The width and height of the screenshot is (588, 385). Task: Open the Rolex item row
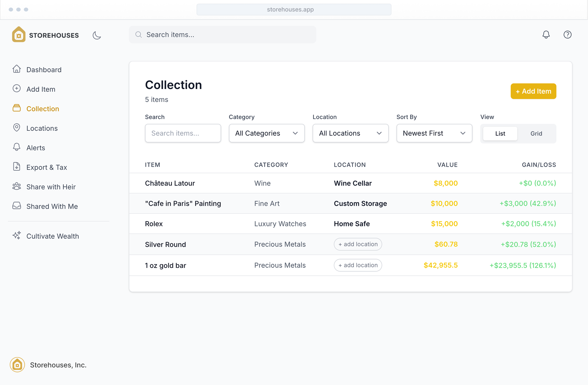[154, 224]
